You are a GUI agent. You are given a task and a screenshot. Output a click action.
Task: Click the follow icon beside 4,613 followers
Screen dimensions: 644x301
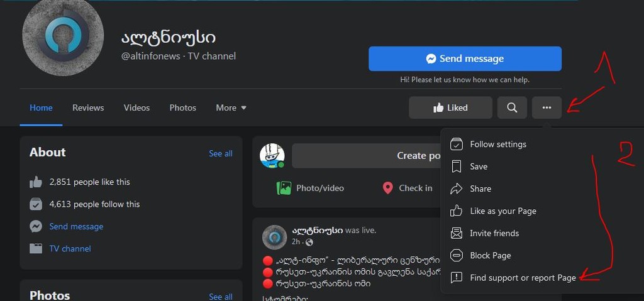point(36,204)
